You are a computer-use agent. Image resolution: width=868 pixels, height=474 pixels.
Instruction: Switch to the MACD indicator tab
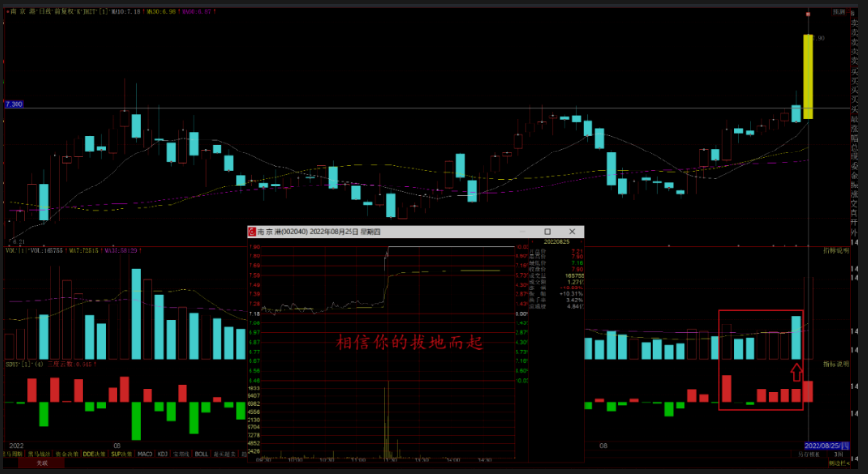pos(145,454)
